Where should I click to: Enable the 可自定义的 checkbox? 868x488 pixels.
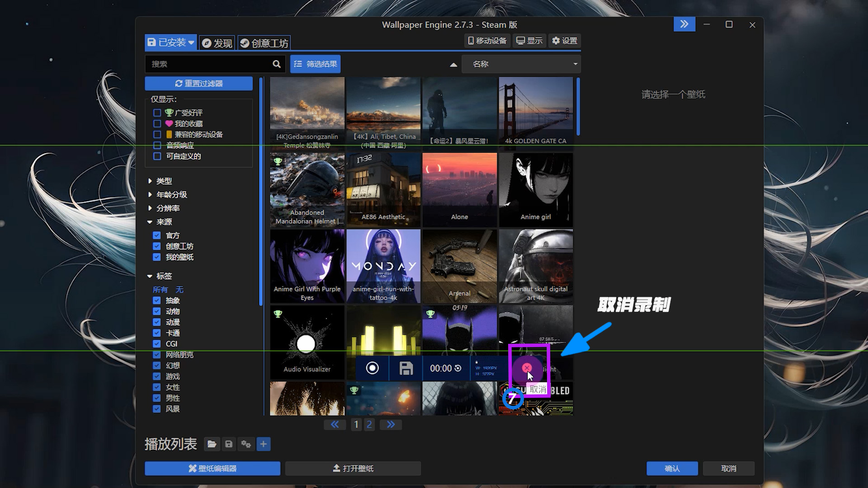point(157,156)
